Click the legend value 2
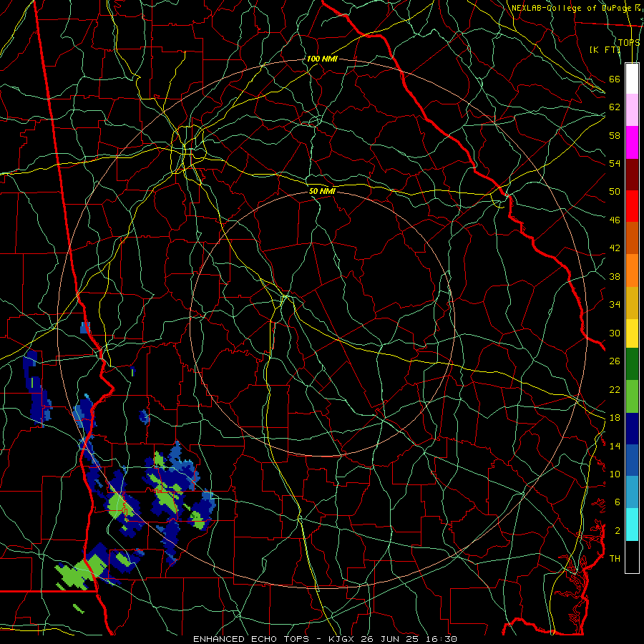Image resolution: width=644 pixels, height=644 pixels. [617, 531]
